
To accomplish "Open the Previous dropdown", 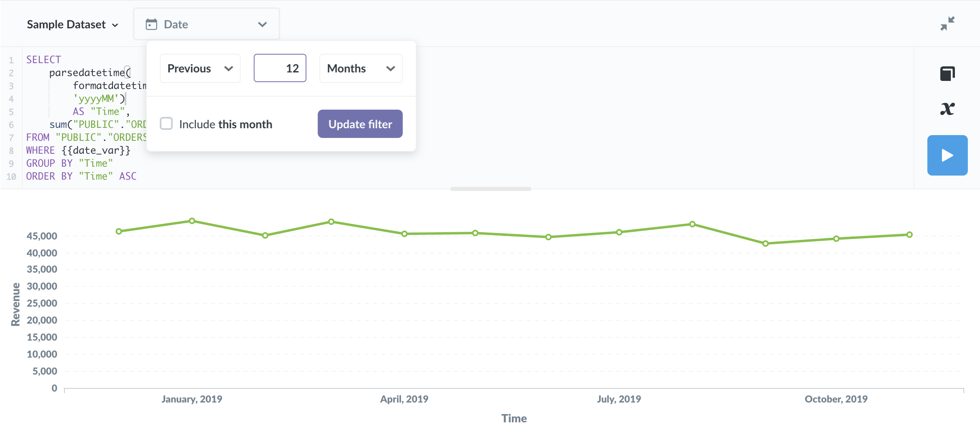I will 200,68.
